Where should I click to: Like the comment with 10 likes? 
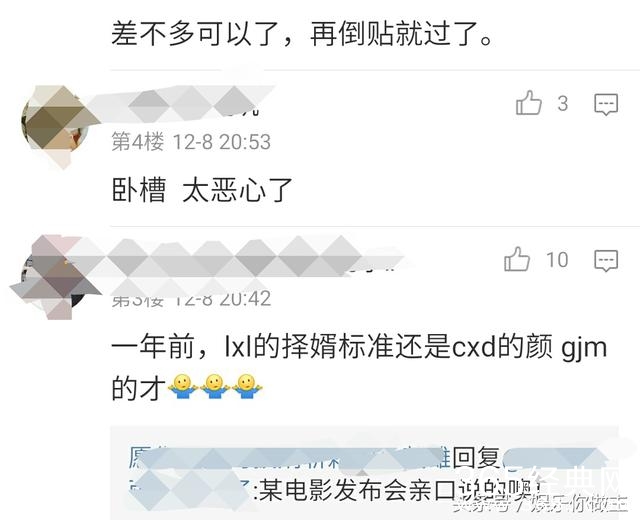coord(517,260)
